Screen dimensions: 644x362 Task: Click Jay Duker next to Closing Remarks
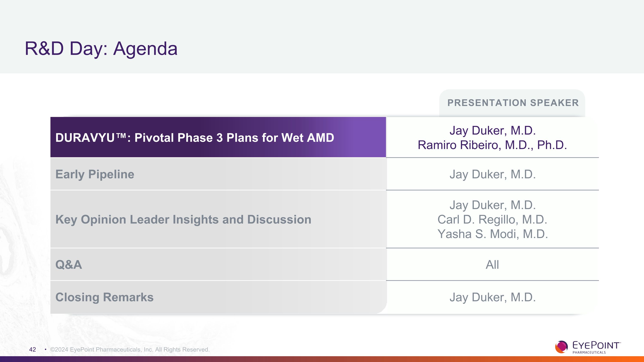coord(492,297)
